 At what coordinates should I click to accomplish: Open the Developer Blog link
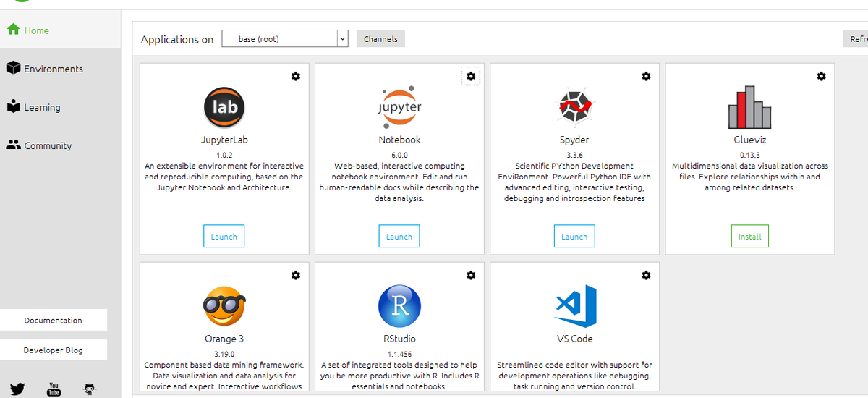[54, 350]
